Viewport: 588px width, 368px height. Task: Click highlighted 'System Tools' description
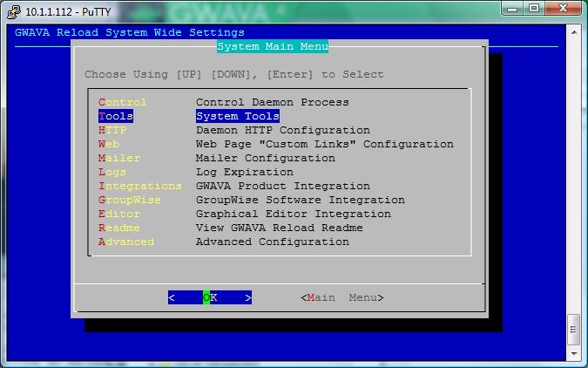[237, 116]
